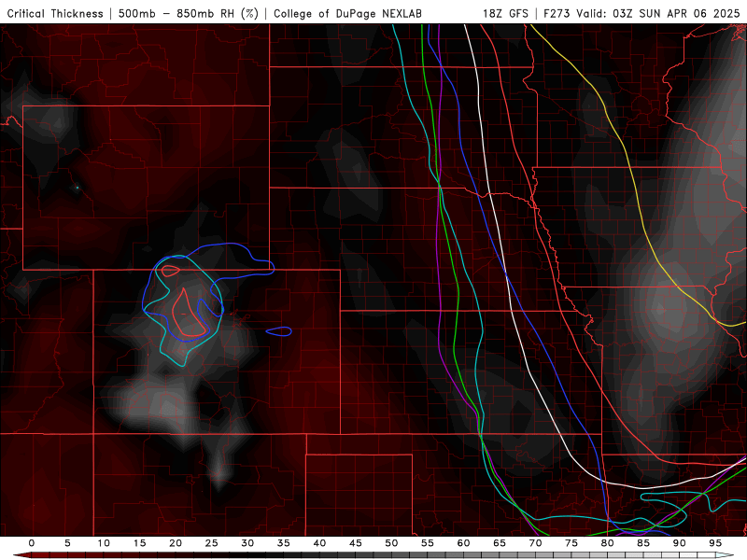Image resolution: width=747 pixels, height=560 pixels.
Task: Click the "18Z GFS" model run label
Action: pos(505,14)
